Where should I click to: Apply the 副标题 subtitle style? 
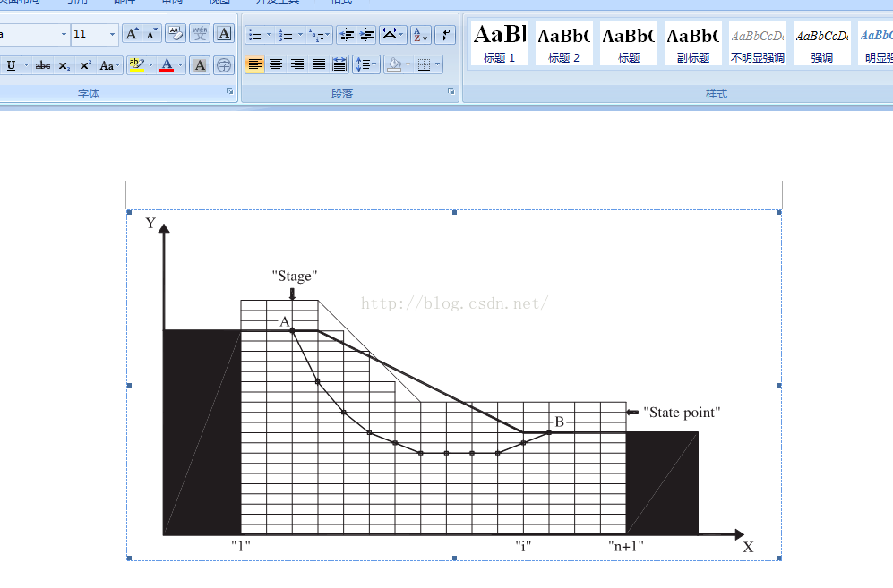tap(693, 43)
